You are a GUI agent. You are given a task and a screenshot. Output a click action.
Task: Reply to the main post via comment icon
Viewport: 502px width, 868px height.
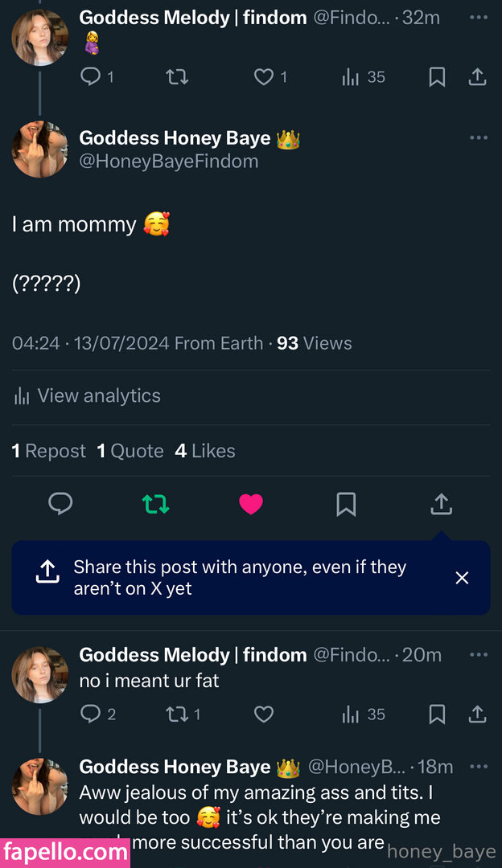click(x=60, y=504)
